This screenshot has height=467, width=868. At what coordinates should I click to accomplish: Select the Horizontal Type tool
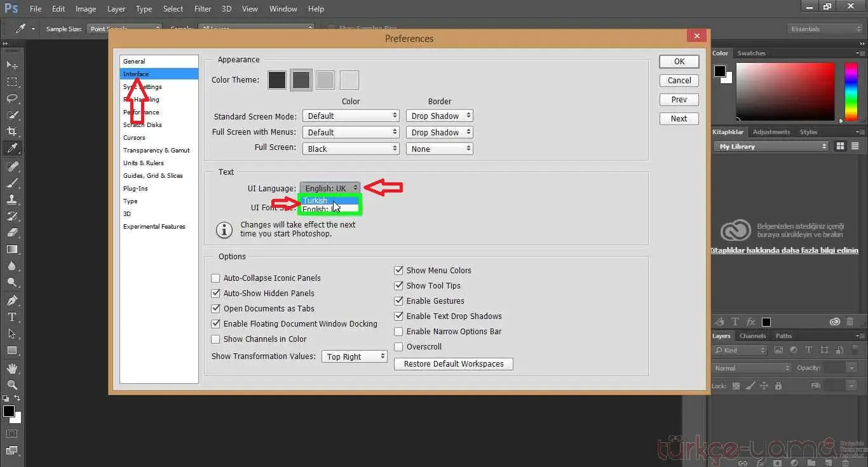12,317
